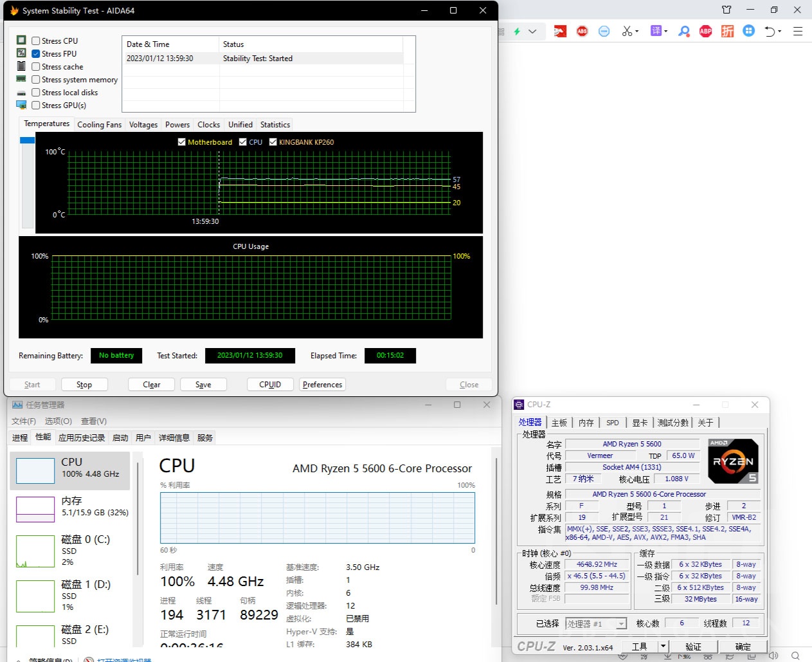812x662 pixels.
Task: Open the undo history dropdown arrow
Action: tap(780, 31)
